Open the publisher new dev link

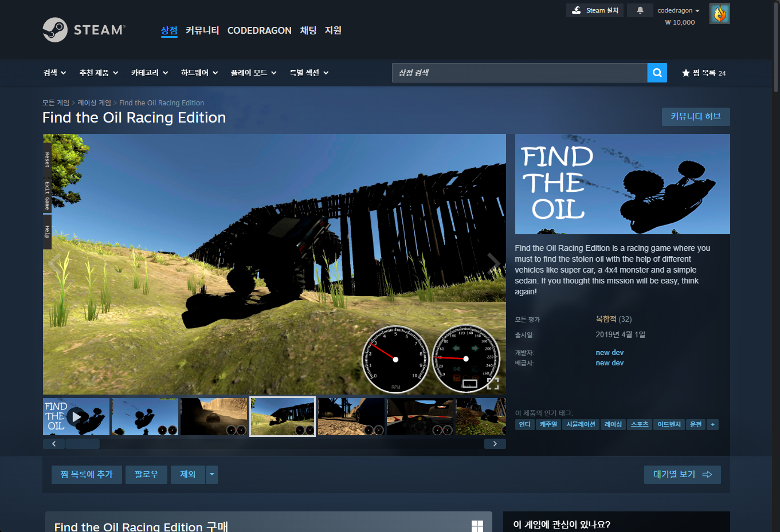point(610,363)
